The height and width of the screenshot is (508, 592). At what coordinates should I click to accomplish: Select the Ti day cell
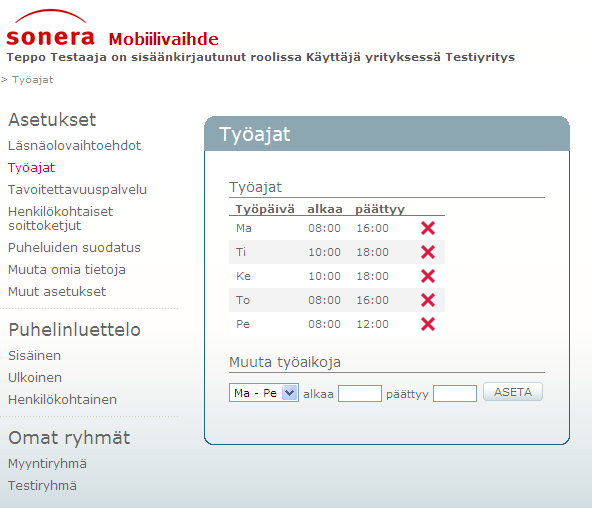tap(241, 252)
